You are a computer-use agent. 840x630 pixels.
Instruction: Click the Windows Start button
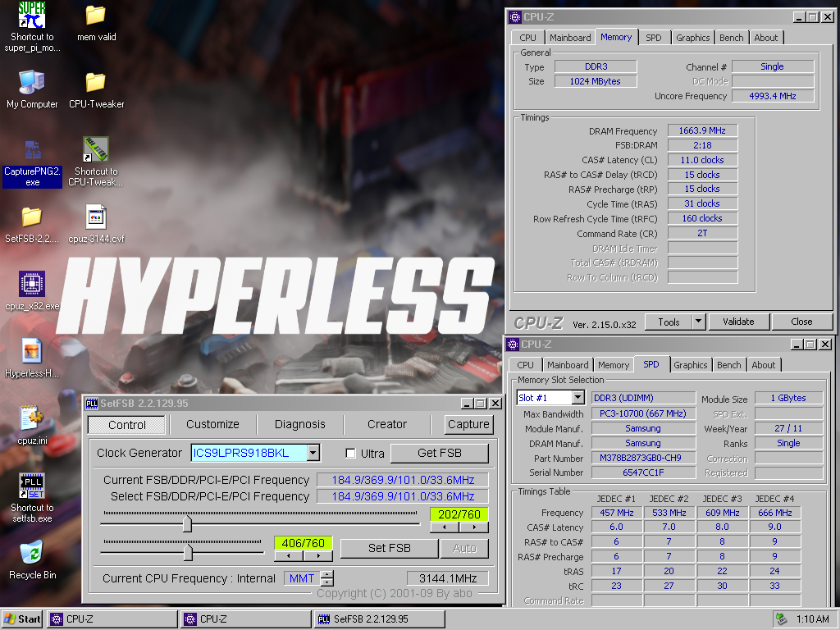[22, 619]
